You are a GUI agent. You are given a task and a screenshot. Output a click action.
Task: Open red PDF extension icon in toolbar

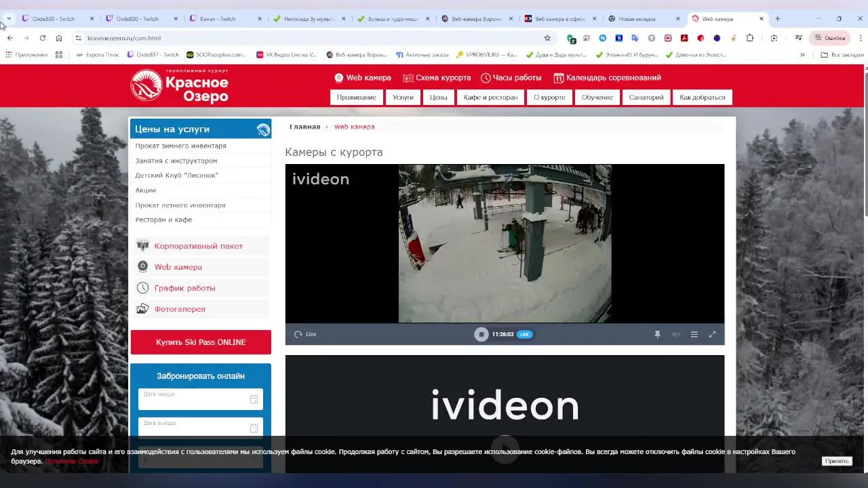(x=684, y=38)
